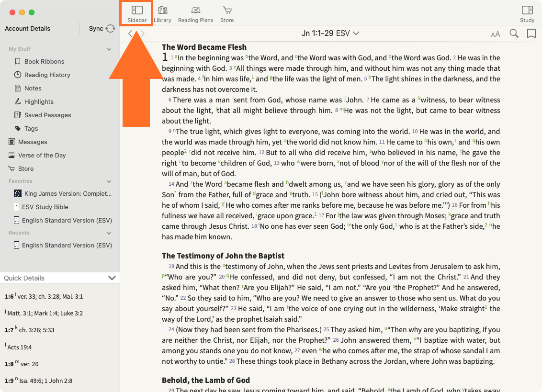Click the King James Version cover thumbnail

click(18, 193)
